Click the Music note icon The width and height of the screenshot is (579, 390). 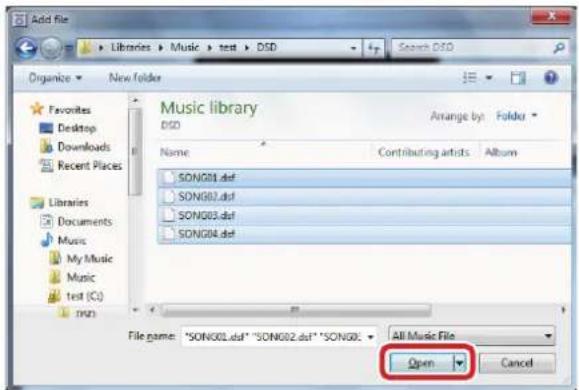click(x=47, y=240)
